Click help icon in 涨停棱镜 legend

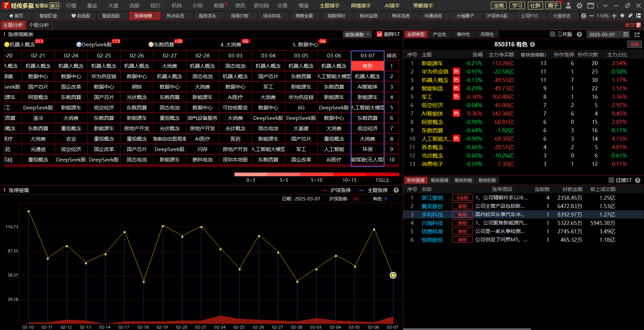(396, 190)
